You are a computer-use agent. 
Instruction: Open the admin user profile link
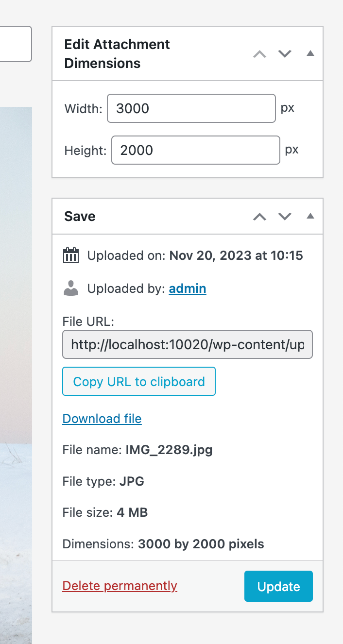click(188, 288)
